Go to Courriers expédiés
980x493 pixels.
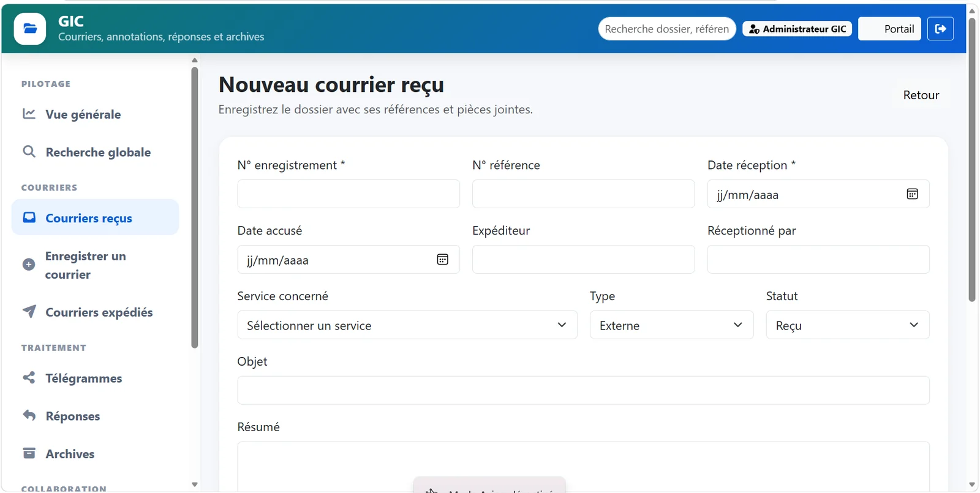pos(95,312)
